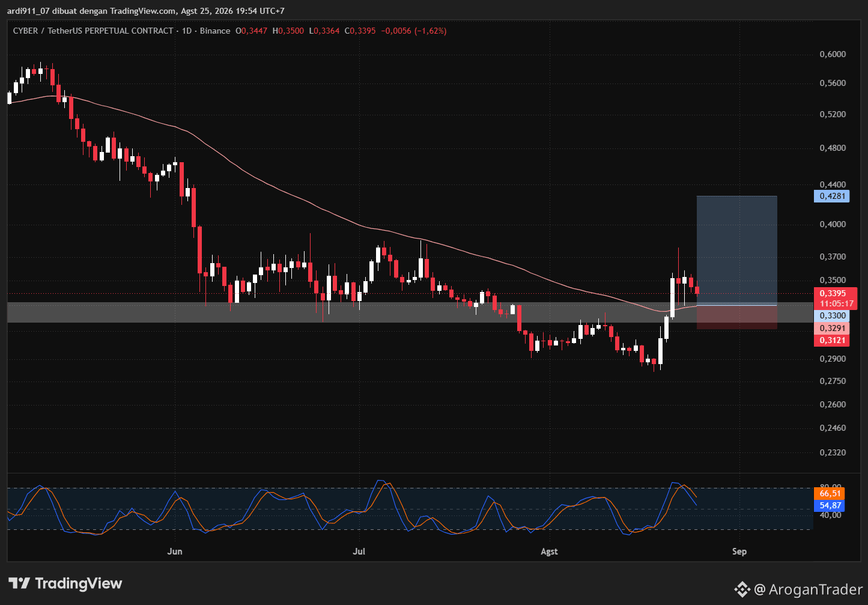This screenshot has height=605, width=868.
Task: Click the 0,2750 price axis label
Action: tap(833, 382)
